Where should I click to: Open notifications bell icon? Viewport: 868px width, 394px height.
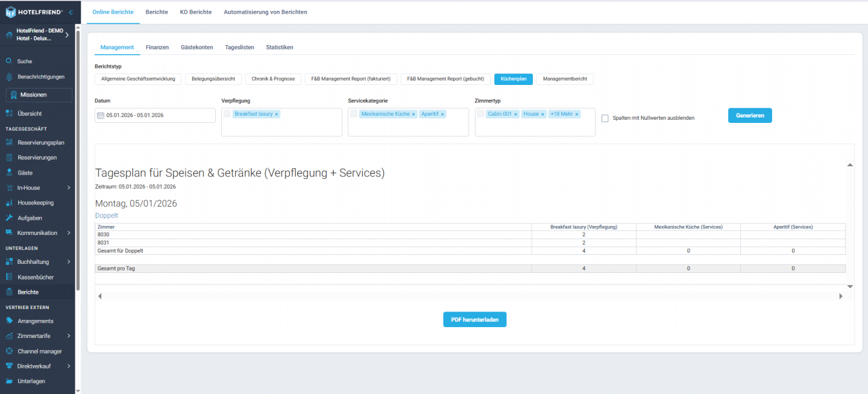pyautogui.click(x=9, y=77)
